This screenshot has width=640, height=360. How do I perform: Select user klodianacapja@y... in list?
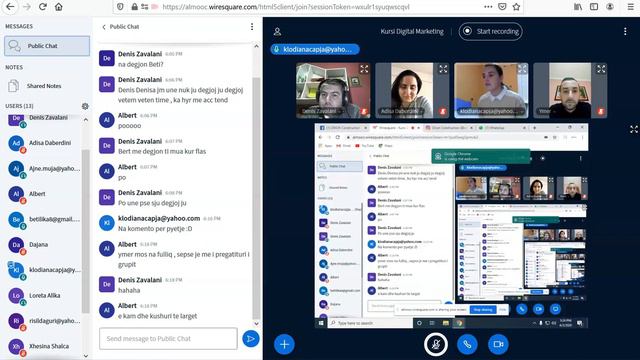pos(44,270)
